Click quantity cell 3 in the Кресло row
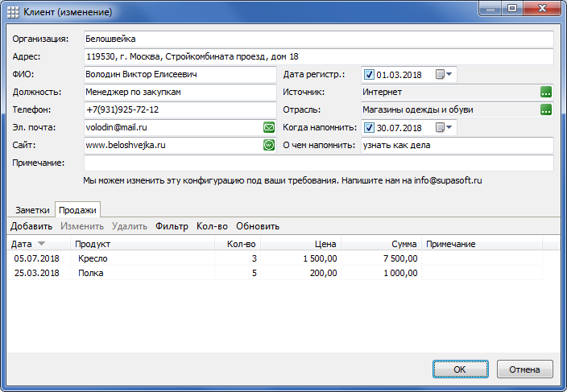The image size is (567, 392). (x=238, y=258)
